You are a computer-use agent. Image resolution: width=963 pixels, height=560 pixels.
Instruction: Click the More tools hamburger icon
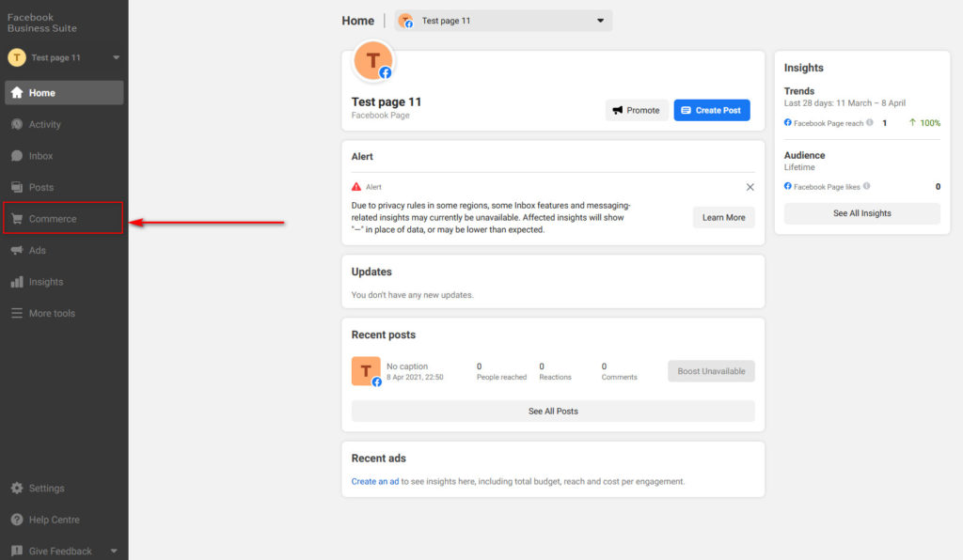pos(17,313)
